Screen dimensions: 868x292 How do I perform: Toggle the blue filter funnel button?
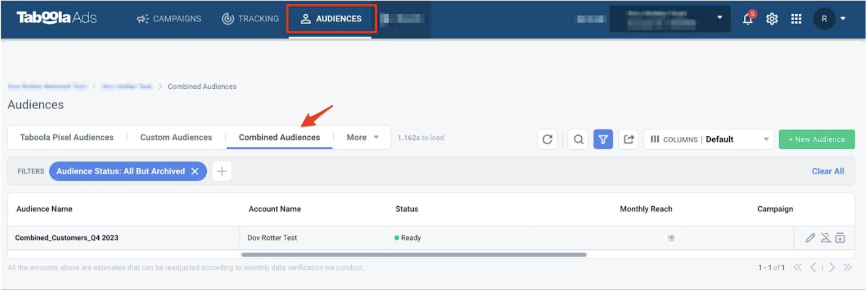(x=603, y=139)
